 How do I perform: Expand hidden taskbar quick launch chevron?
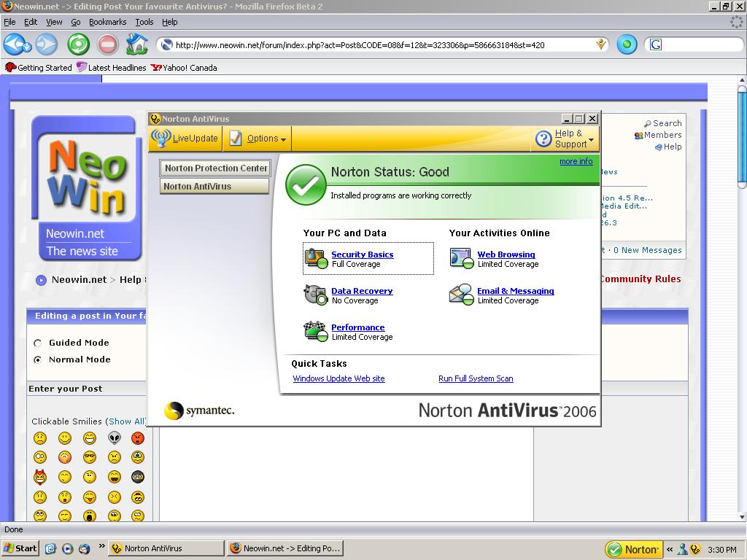tap(102, 546)
